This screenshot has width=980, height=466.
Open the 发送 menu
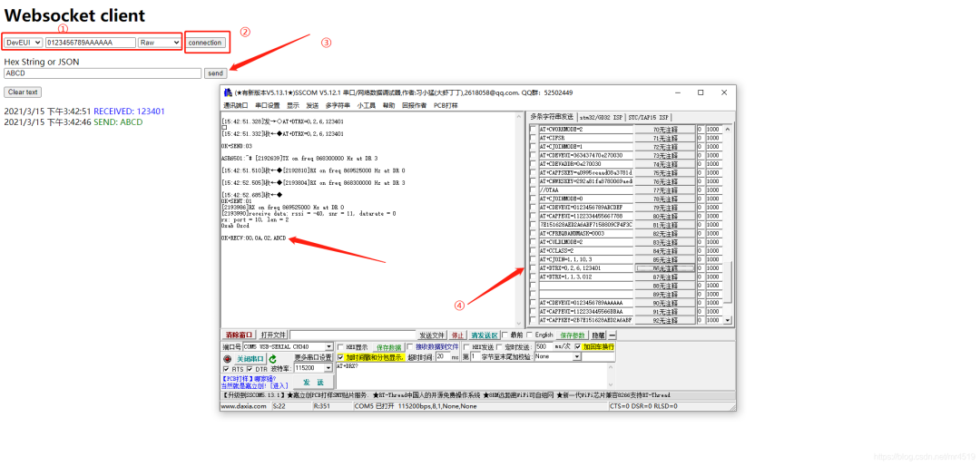(x=312, y=105)
